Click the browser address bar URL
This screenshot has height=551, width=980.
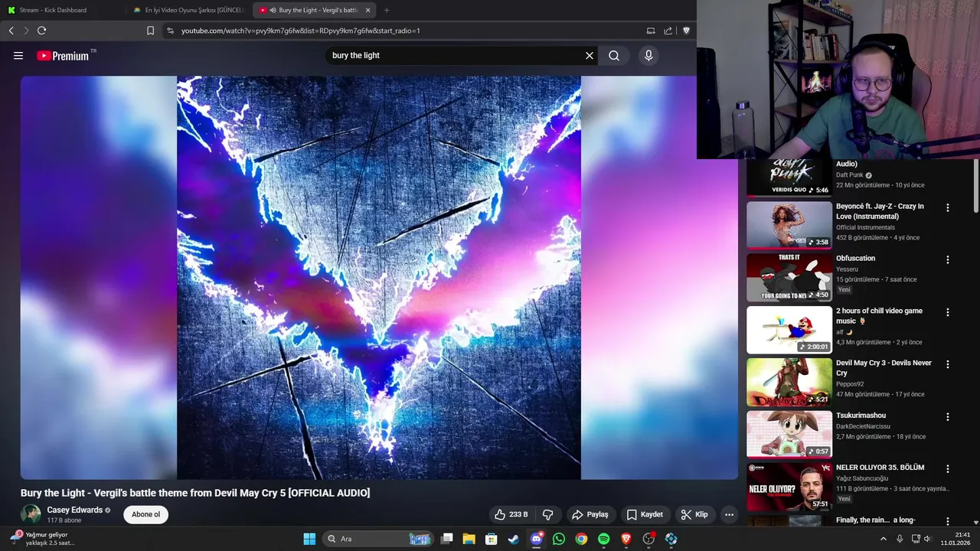click(301, 31)
